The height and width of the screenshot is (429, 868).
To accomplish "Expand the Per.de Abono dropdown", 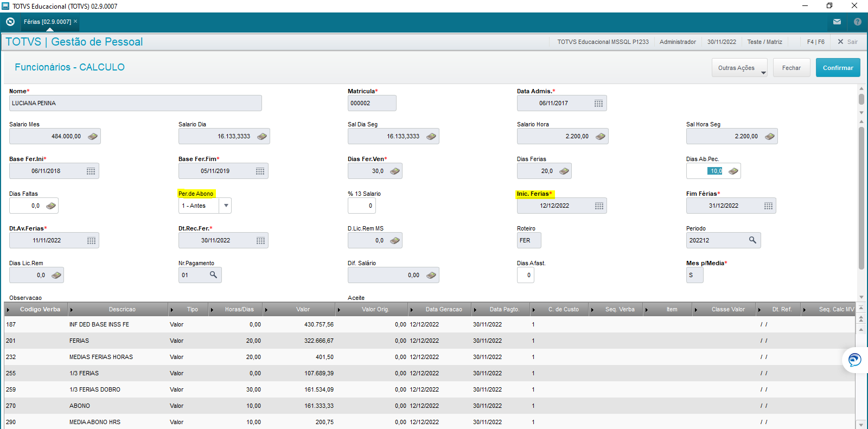I will pyautogui.click(x=226, y=206).
